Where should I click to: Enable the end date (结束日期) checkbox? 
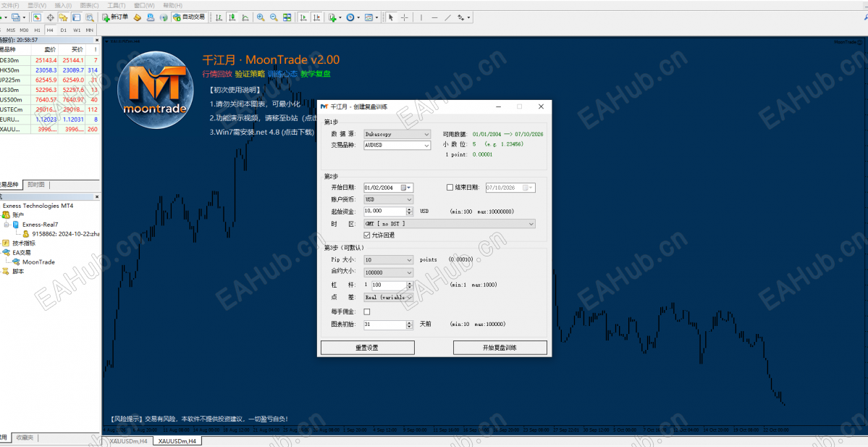click(x=450, y=187)
